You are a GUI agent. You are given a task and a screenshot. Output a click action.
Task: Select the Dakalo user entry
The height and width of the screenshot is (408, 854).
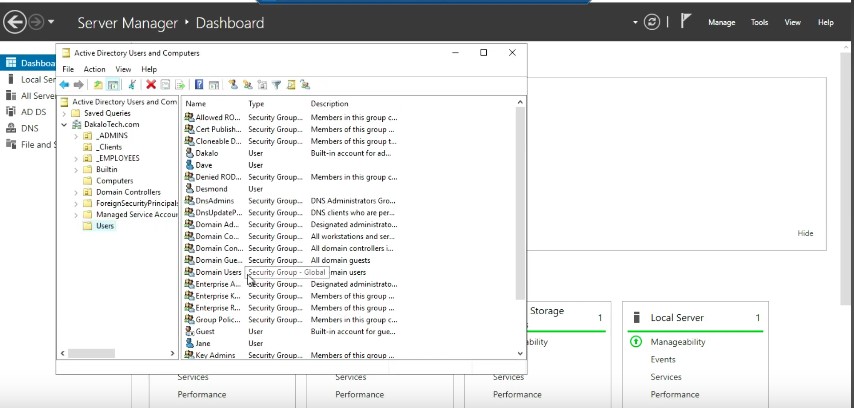(206, 153)
